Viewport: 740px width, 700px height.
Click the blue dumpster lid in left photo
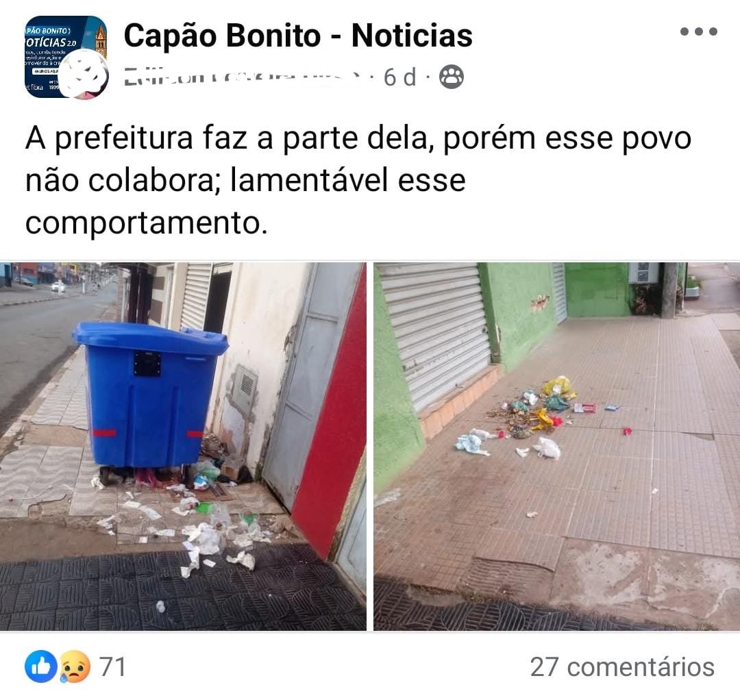pos(150,338)
